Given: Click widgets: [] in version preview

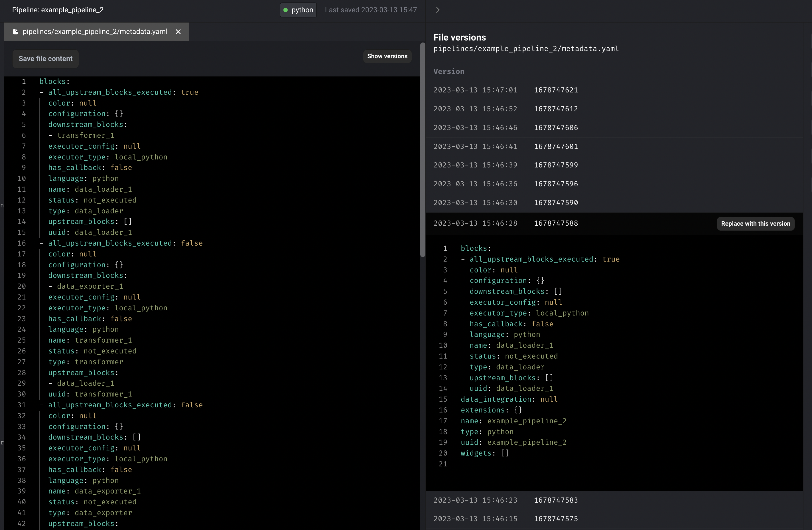Looking at the screenshot, I should [x=485, y=453].
